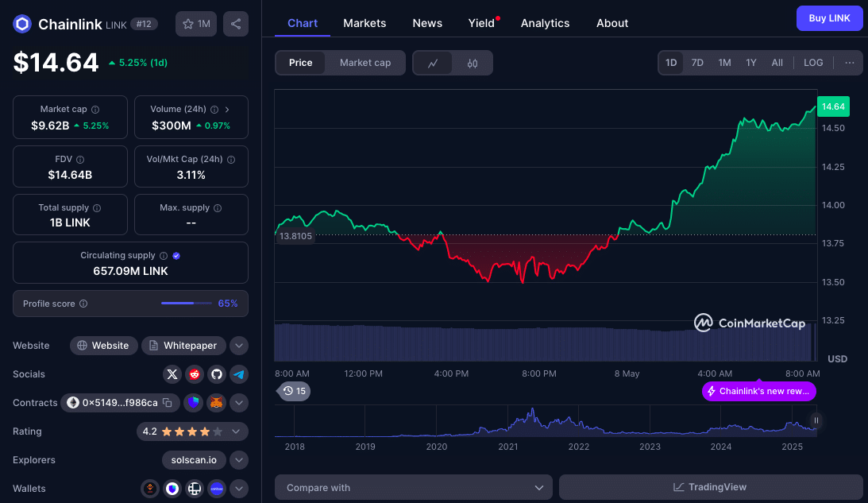Click the chart range slider pause handle
This screenshot has width=868, height=503.
pyautogui.click(x=816, y=420)
